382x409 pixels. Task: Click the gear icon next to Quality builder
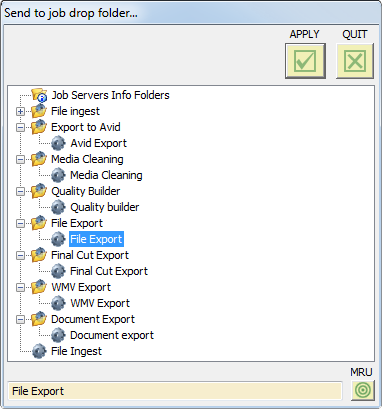[x=58, y=207]
